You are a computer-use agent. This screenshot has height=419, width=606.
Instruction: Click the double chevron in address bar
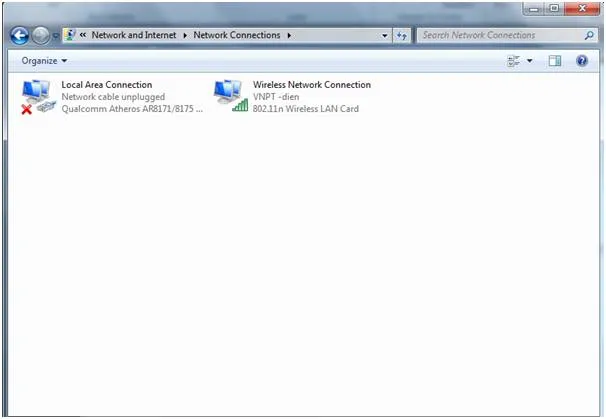tap(83, 35)
